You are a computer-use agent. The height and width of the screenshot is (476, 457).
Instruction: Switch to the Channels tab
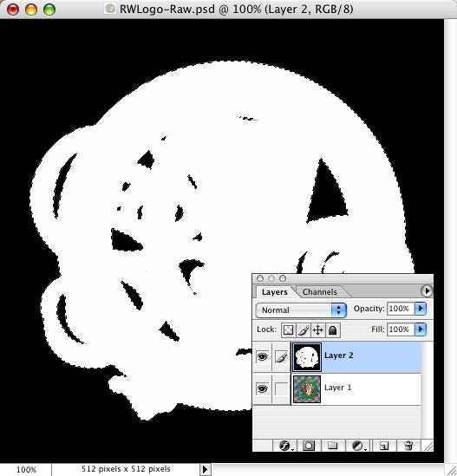[x=319, y=292]
